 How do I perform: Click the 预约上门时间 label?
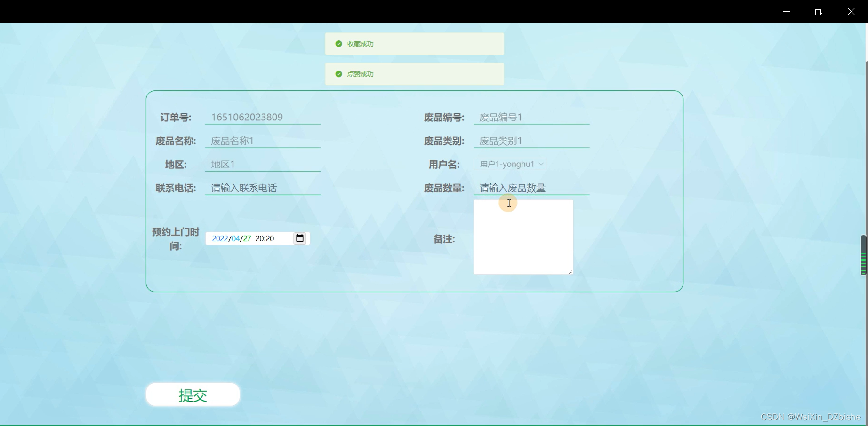click(176, 239)
